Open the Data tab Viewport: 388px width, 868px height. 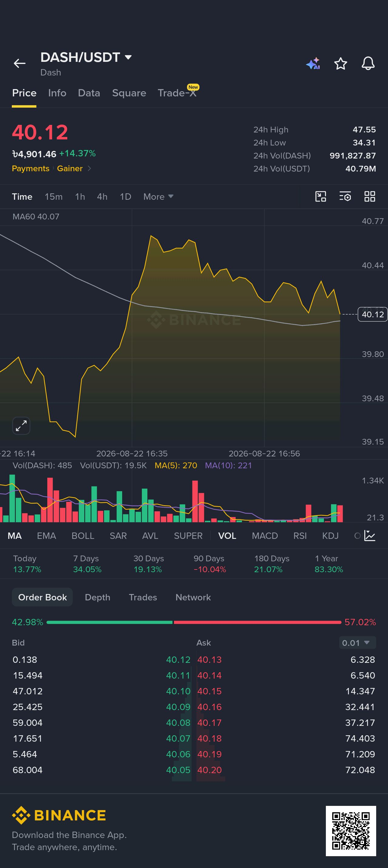click(x=89, y=93)
